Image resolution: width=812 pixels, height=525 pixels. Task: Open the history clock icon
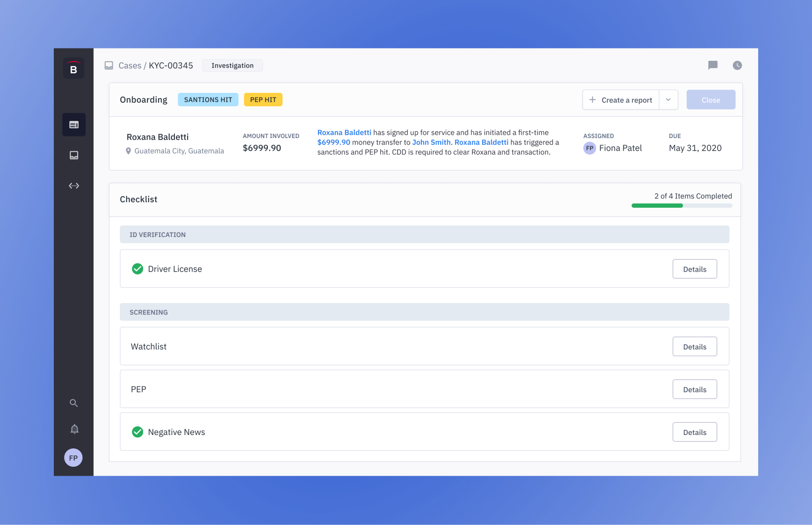(737, 65)
